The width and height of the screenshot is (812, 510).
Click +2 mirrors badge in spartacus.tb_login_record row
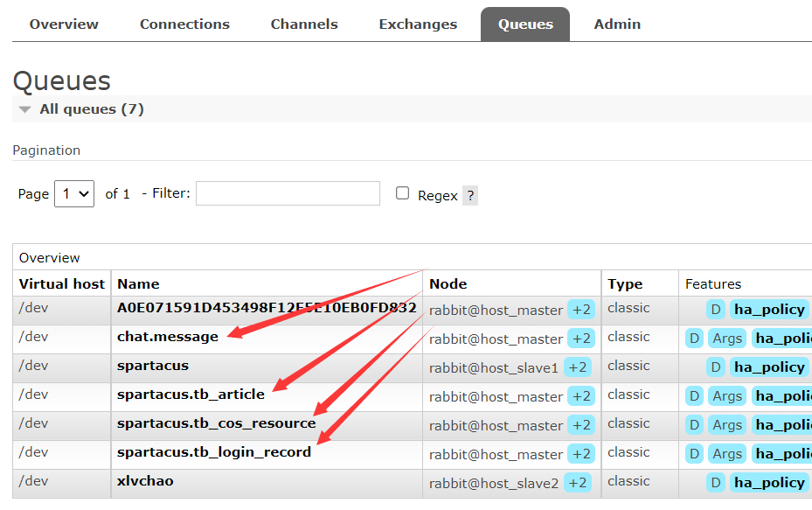click(581, 454)
